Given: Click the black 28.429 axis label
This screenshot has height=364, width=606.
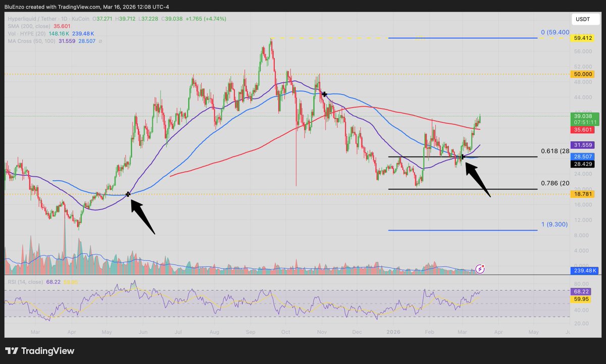Looking at the screenshot, I should click(582, 164).
